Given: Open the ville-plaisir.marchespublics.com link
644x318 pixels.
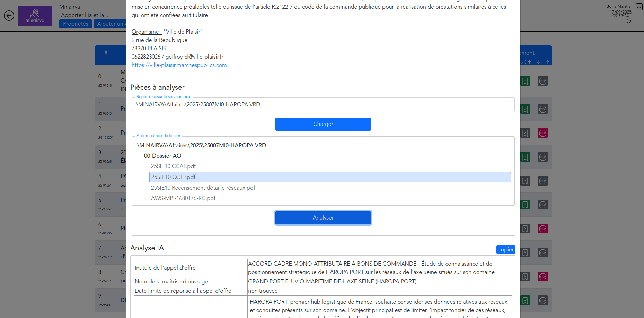Looking at the screenshot, I should coord(179,65).
